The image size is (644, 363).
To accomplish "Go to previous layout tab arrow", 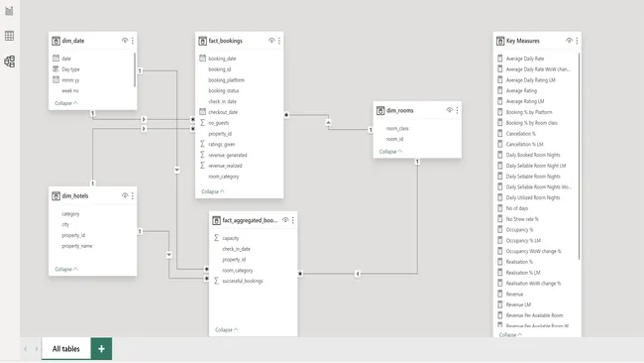I will [x=26, y=349].
